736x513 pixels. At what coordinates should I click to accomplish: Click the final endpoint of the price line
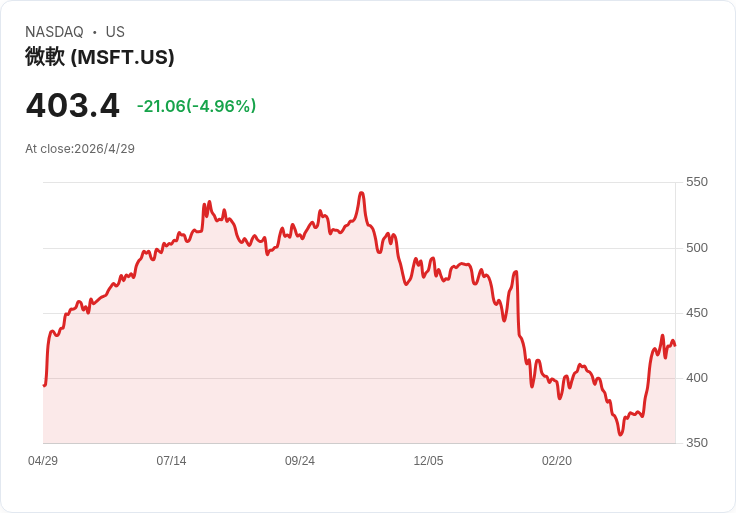[675, 346]
